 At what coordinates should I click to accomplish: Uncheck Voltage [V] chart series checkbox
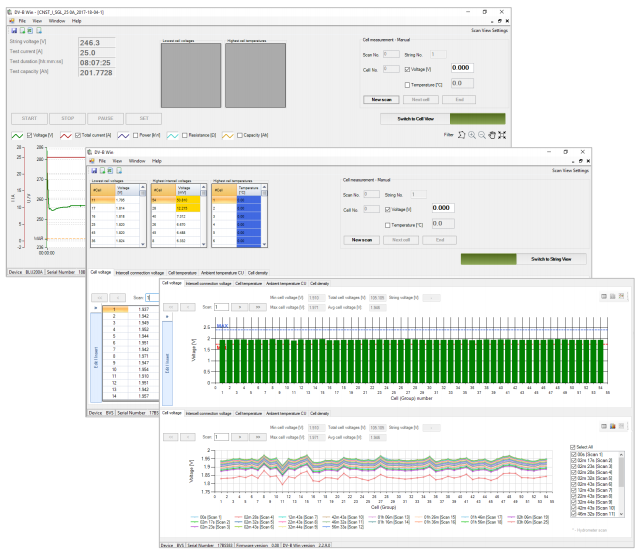(x=30, y=135)
